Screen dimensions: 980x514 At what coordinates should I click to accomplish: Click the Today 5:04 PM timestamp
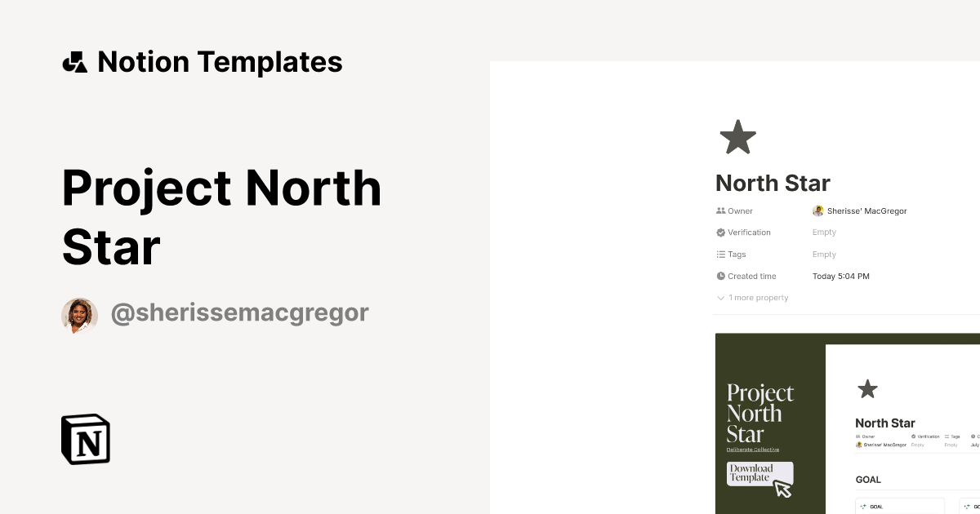click(841, 276)
